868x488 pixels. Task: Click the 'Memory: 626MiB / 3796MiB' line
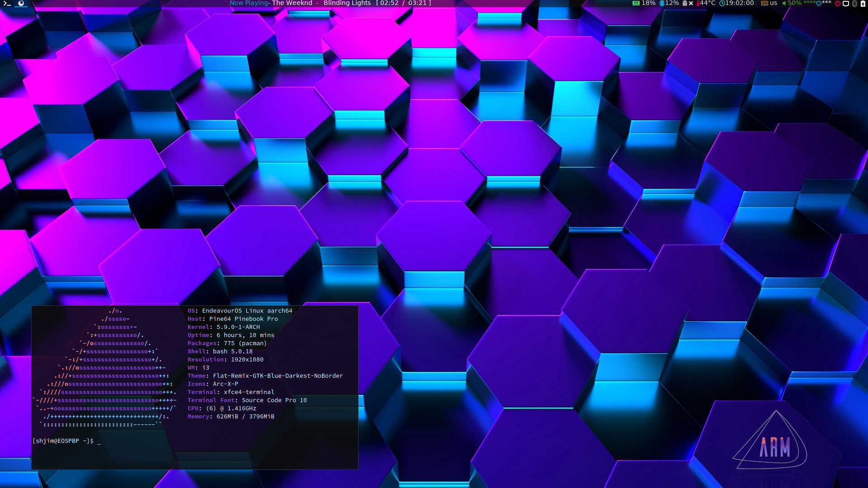(231, 417)
